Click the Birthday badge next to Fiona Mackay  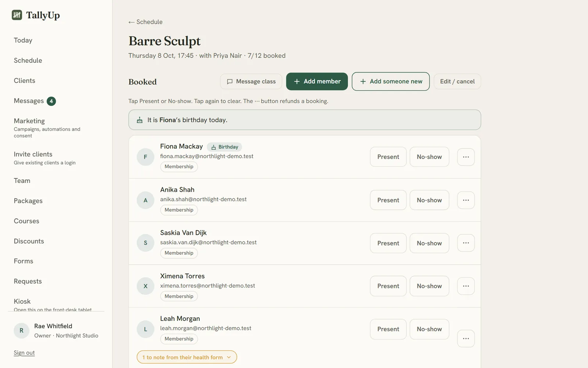pos(225,147)
